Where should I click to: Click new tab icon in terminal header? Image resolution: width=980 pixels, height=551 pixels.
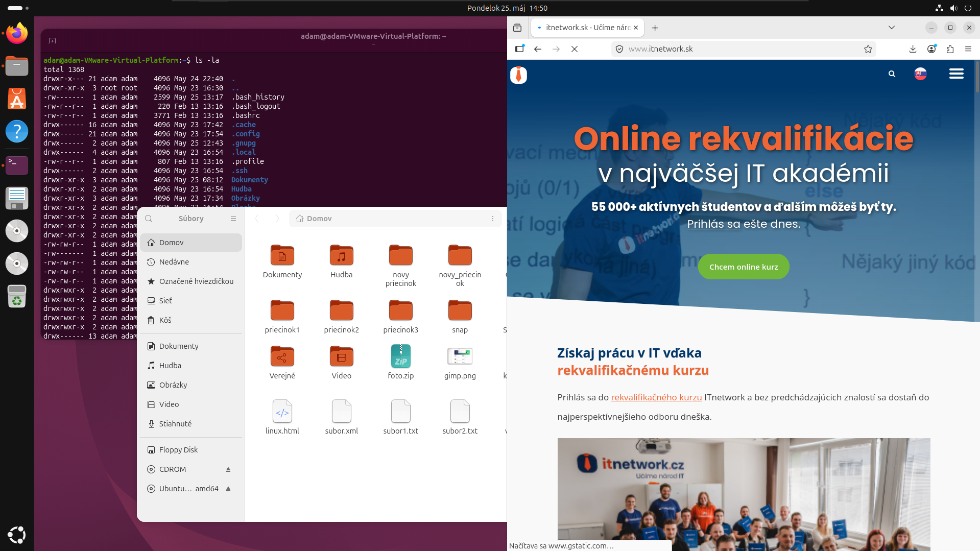coord(52,40)
